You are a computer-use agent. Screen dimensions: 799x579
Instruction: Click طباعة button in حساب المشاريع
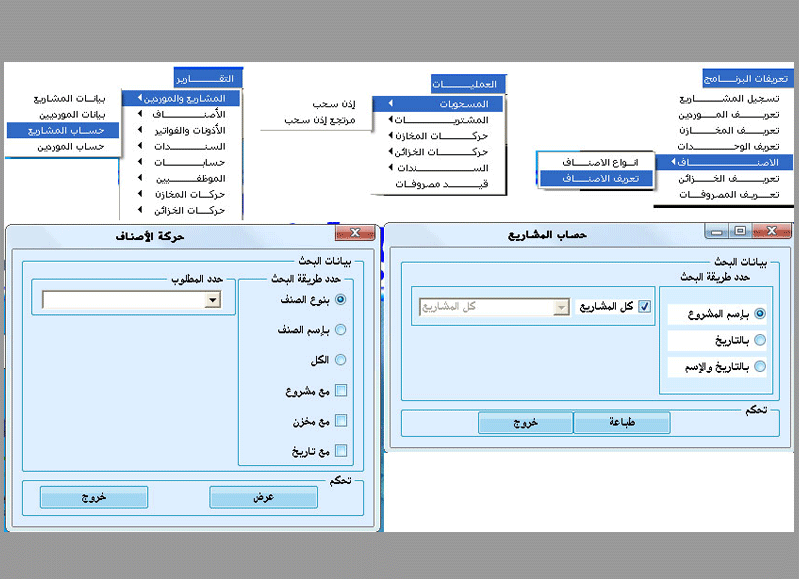pyautogui.click(x=622, y=423)
